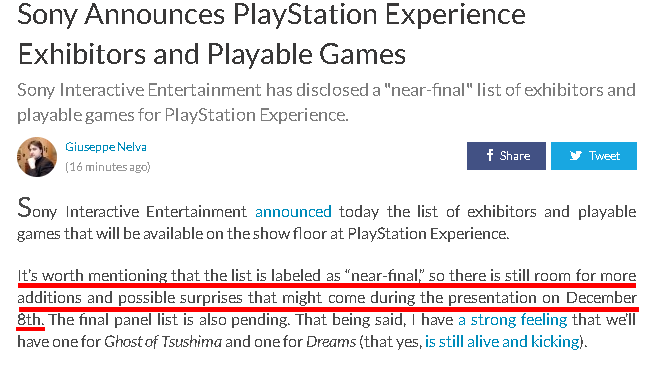
Task: Click the italic 'Ghost of Tsushima' title
Action: tap(163, 342)
